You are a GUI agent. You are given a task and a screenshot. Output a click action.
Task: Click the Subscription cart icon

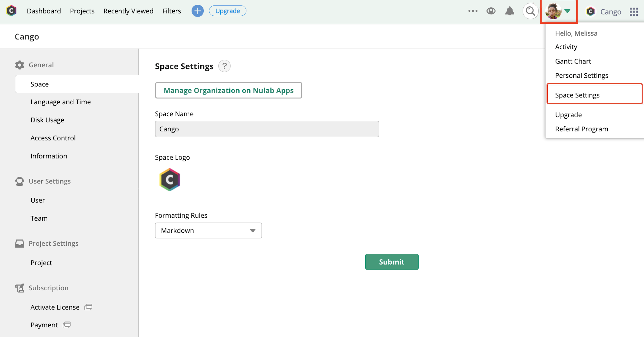pos(20,288)
